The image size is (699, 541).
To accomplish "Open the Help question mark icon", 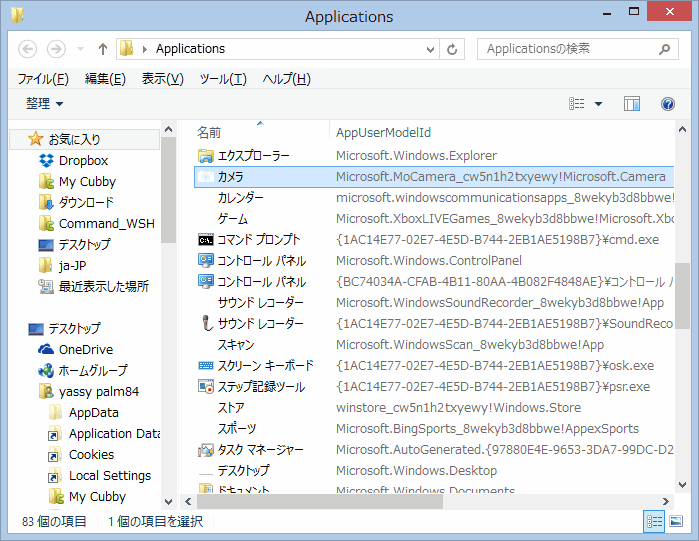I will (667, 104).
